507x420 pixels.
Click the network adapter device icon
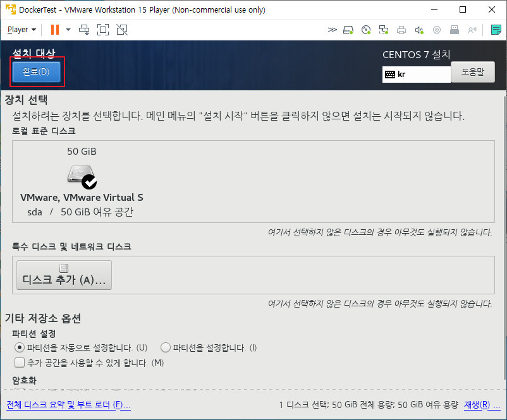(384, 30)
